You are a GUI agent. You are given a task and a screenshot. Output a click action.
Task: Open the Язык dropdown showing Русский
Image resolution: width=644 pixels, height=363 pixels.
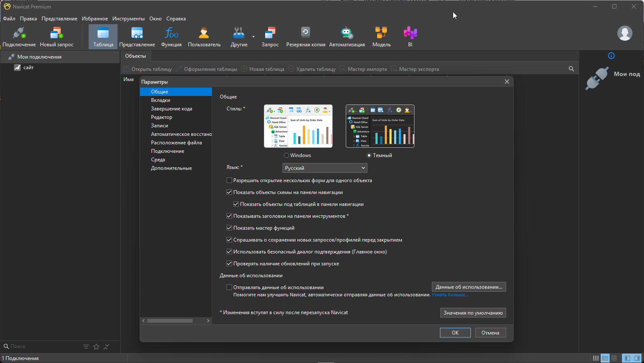(325, 168)
